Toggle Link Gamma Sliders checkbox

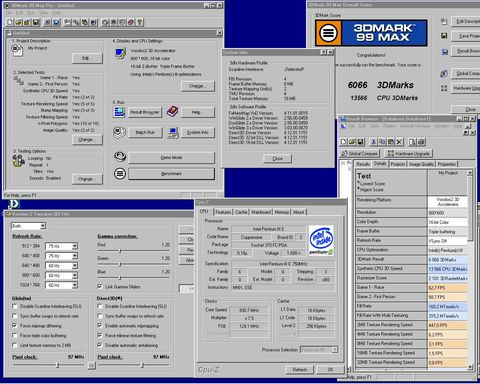point(100,286)
